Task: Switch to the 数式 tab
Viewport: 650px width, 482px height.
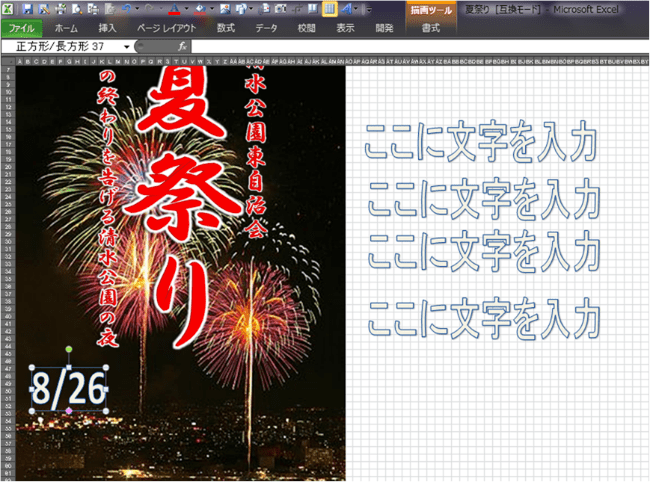Action: coord(226,28)
